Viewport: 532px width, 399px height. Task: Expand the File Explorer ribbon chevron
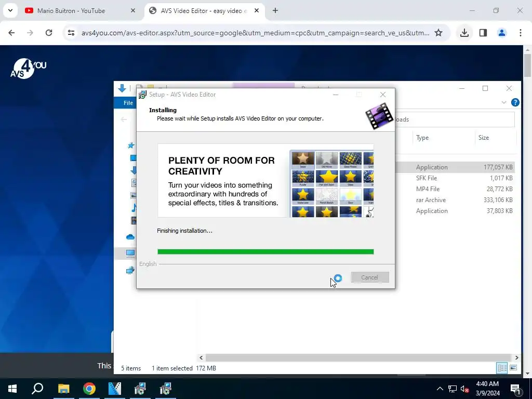click(504, 102)
